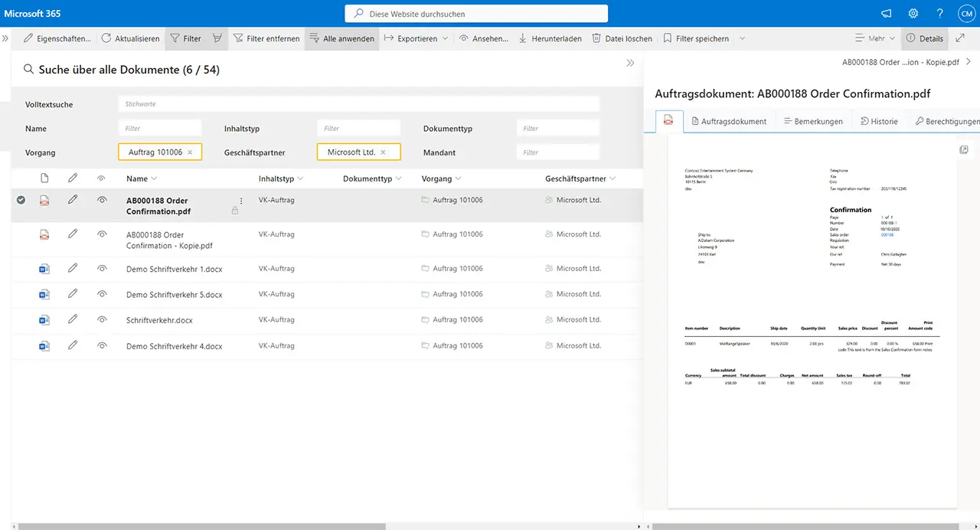The height and width of the screenshot is (530, 980).
Task: Toggle eye preview for Demo Schriftverkehr 4.docx
Action: tap(101, 345)
